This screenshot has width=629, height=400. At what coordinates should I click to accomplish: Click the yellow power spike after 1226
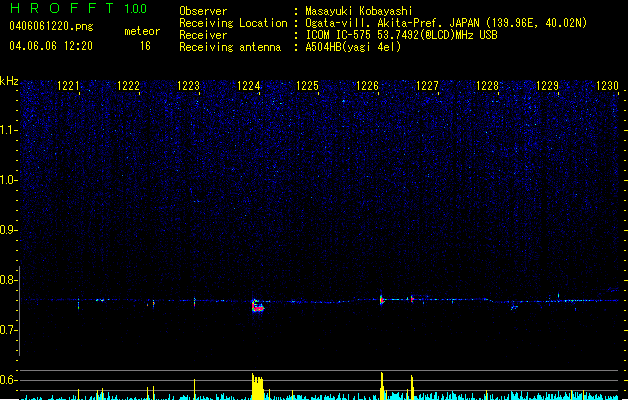[382, 386]
